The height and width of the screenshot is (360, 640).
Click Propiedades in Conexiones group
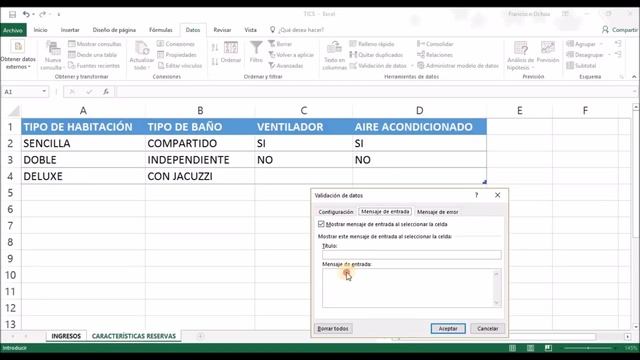(x=177, y=55)
